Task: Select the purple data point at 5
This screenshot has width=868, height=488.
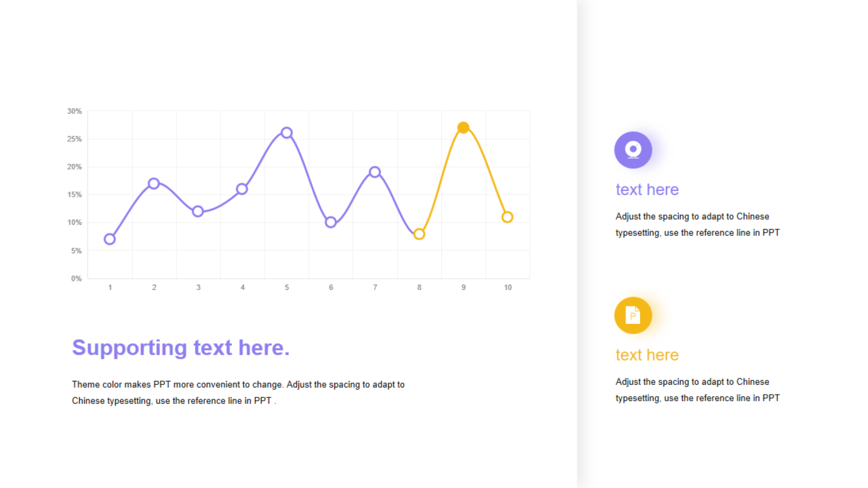Action: tap(287, 133)
